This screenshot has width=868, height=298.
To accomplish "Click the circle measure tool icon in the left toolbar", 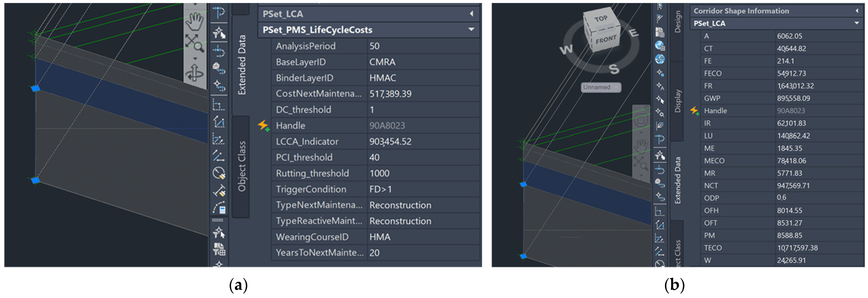I will coord(219,173).
